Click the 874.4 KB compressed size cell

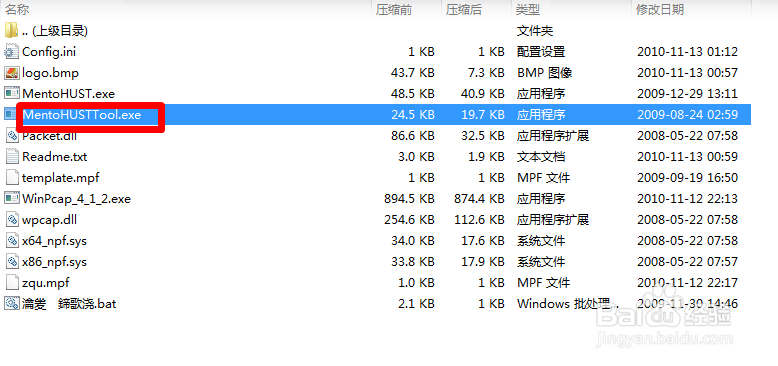[479, 199]
